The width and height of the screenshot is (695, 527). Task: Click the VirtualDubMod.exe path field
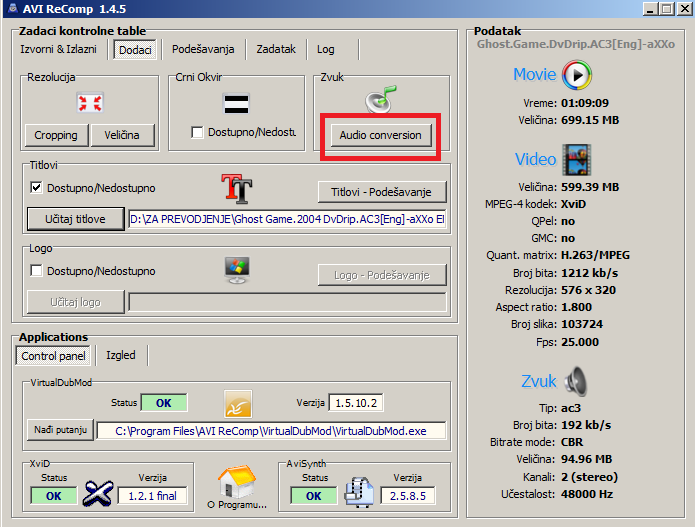[271, 431]
